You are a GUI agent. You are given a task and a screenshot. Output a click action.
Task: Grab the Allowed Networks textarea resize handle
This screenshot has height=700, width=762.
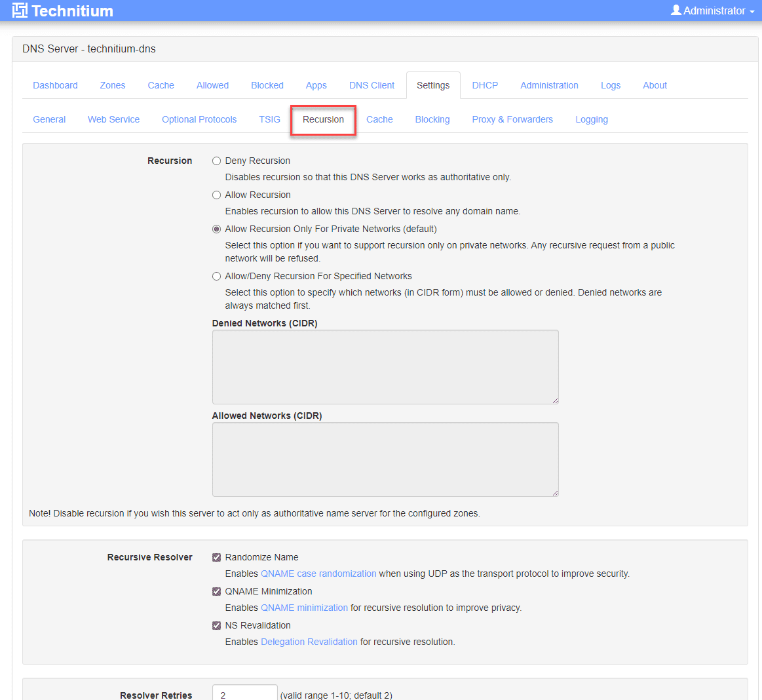click(x=555, y=493)
